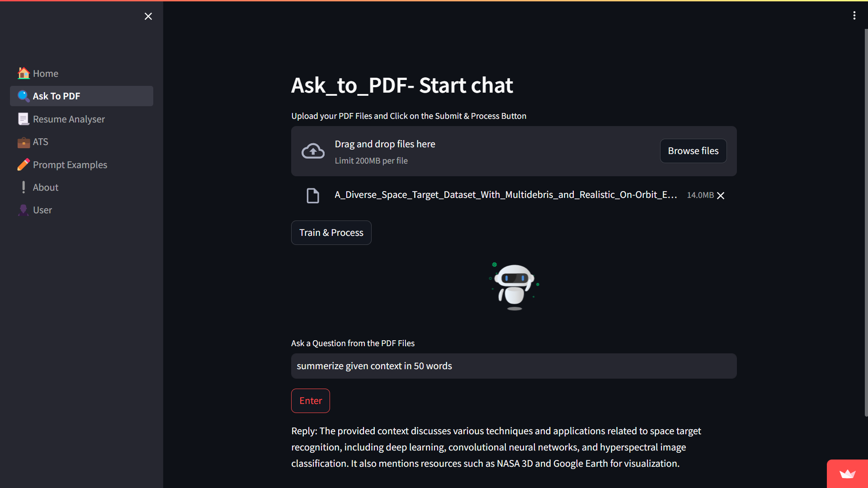Click the exclamation icon beside About
The width and height of the screenshot is (868, 488).
click(x=24, y=187)
